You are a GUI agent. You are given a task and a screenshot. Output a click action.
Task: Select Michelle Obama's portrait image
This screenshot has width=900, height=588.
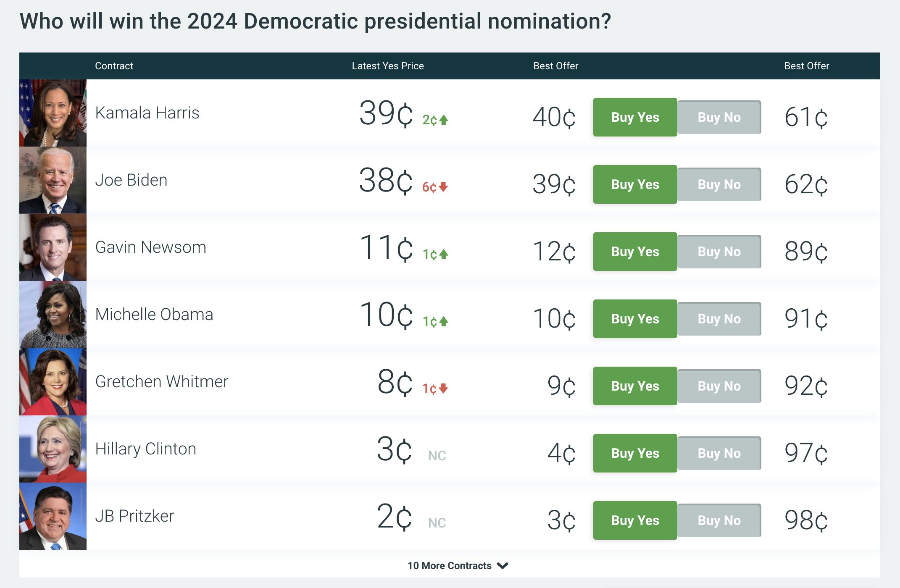53,315
